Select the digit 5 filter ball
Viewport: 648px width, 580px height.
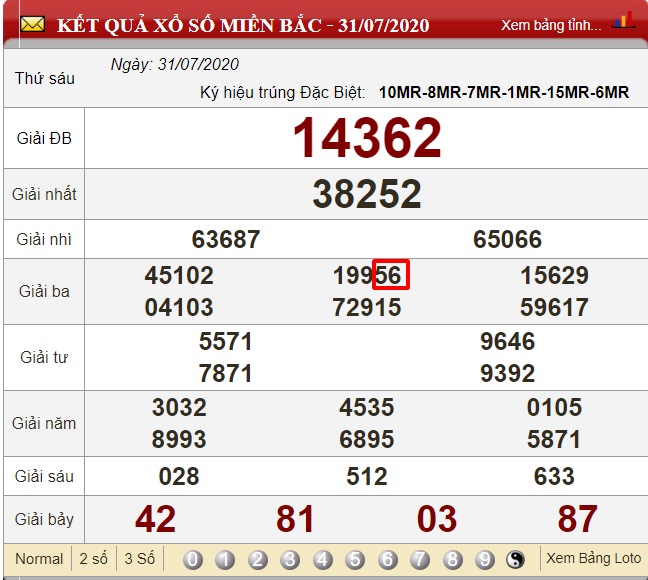click(x=355, y=560)
